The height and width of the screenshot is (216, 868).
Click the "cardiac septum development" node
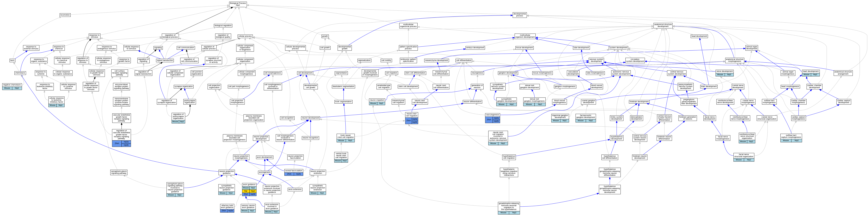(843, 102)
